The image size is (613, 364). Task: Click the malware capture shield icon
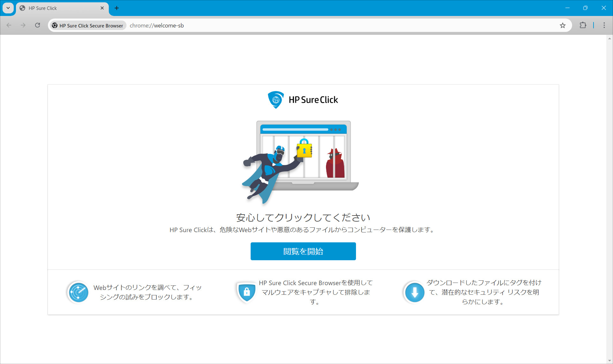246,292
